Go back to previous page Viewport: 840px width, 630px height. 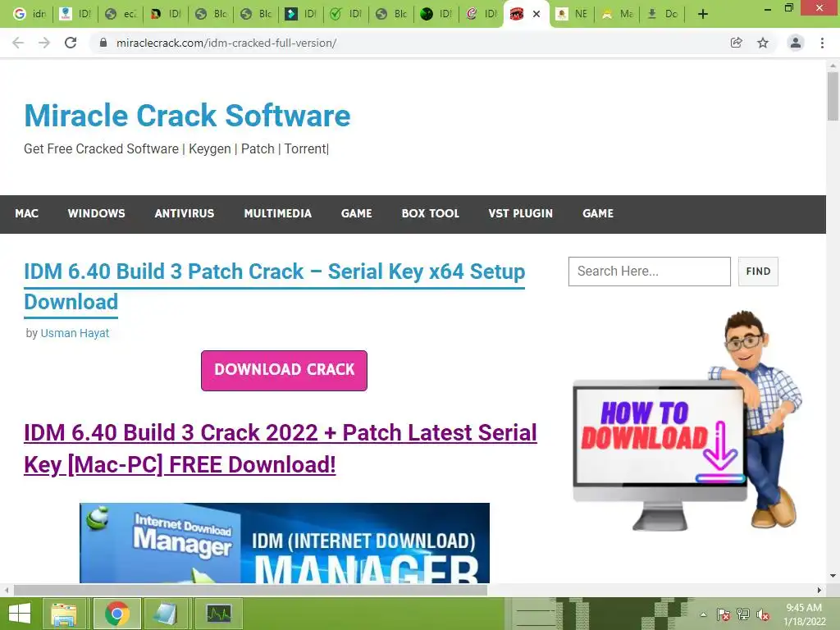pyautogui.click(x=18, y=43)
